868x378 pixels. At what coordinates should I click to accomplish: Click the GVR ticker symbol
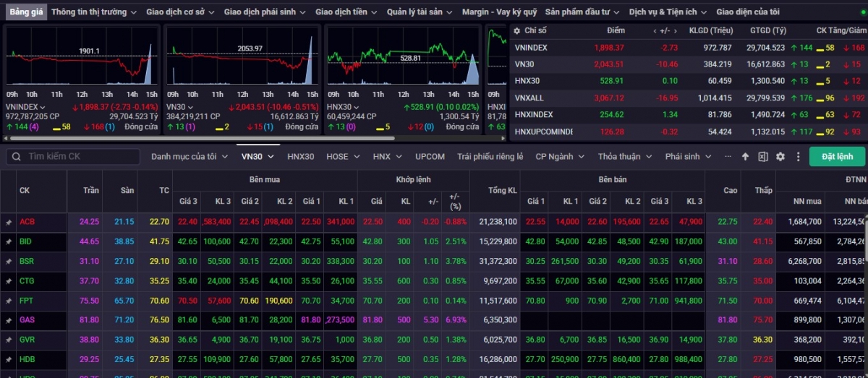(x=27, y=339)
